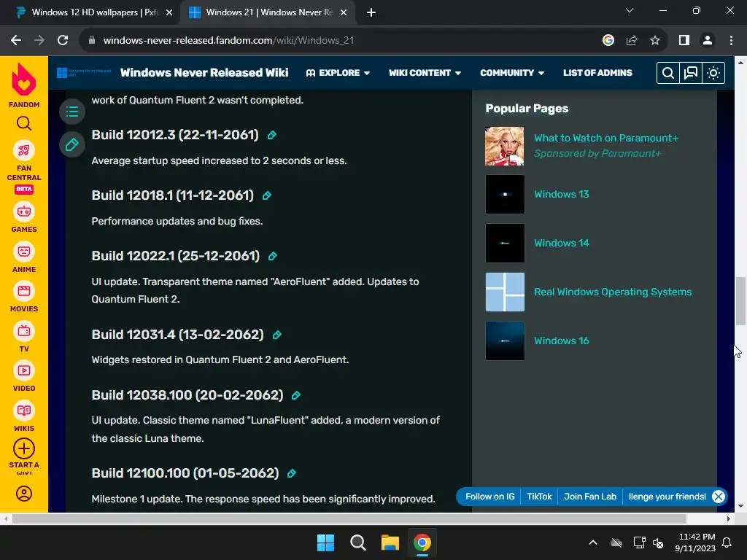
Task: Toggle light/dark theme sun icon
Action: tap(713, 73)
